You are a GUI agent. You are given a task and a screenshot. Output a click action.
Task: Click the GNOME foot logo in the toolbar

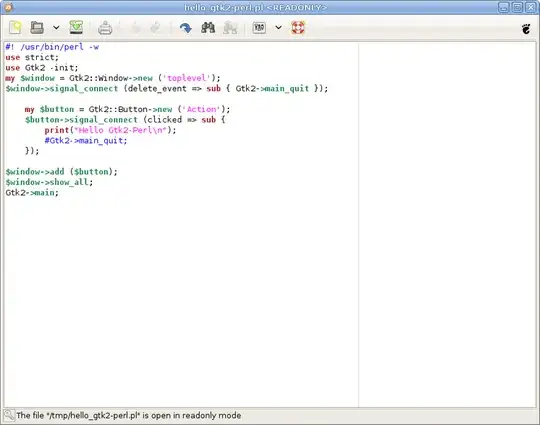tap(526, 29)
